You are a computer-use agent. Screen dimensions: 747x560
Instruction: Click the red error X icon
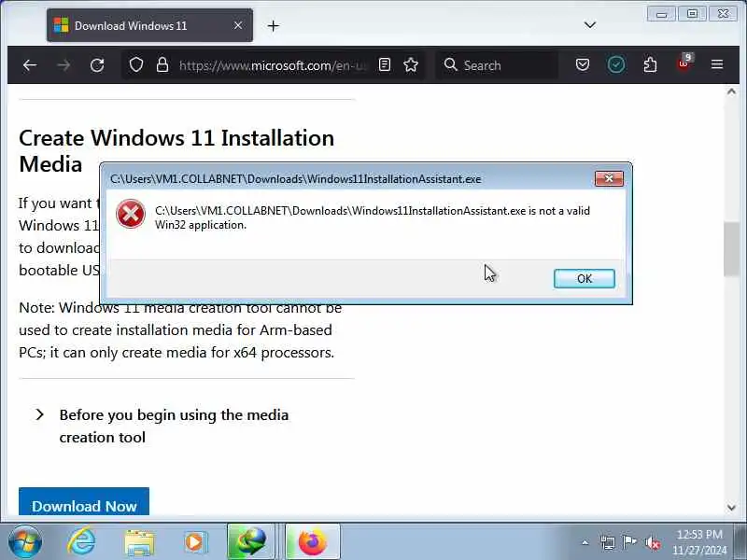[130, 214]
